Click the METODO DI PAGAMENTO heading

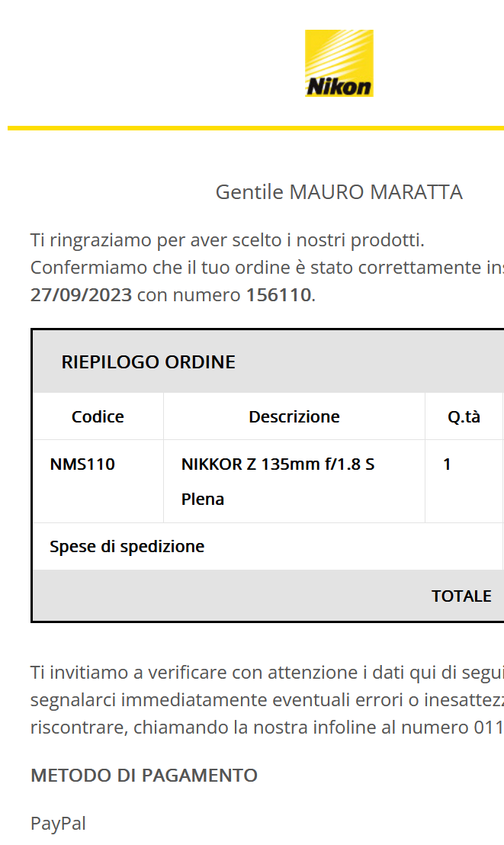click(144, 775)
